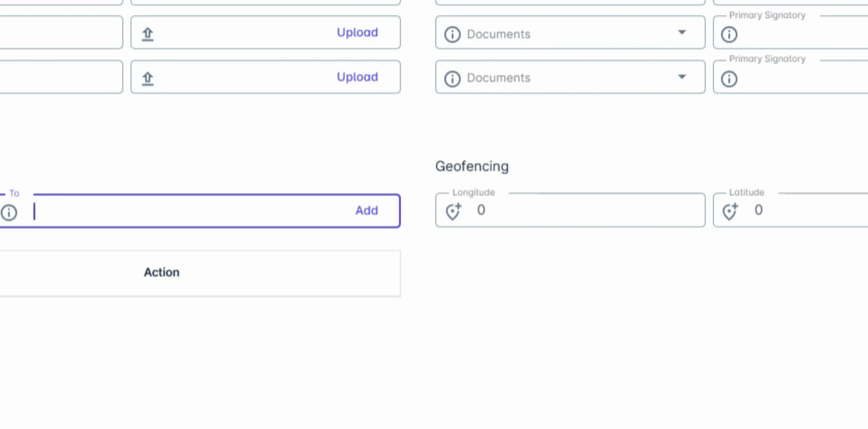Viewport: 868px width, 429px height.
Task: Expand the first Documents dropdown arrow
Action: [682, 32]
